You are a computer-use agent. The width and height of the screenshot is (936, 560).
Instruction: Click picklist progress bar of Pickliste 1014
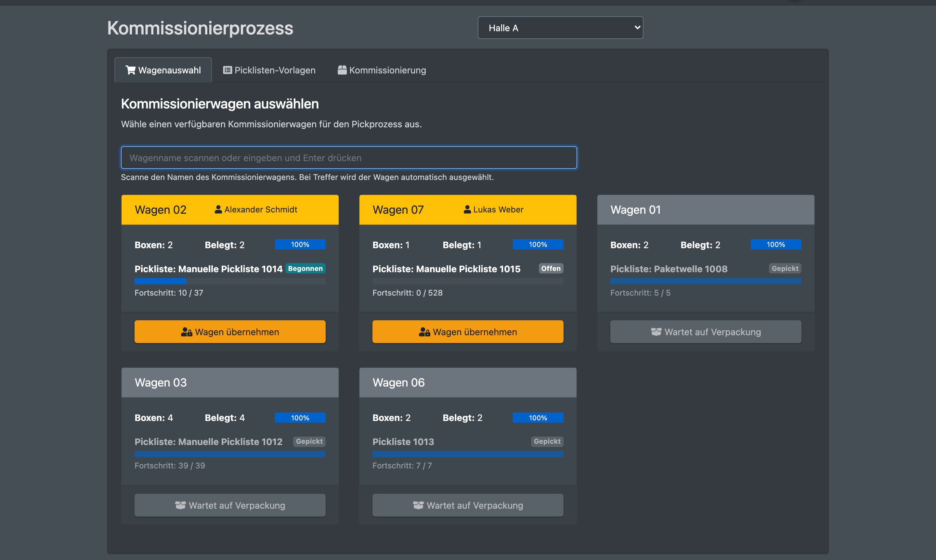[230, 281]
